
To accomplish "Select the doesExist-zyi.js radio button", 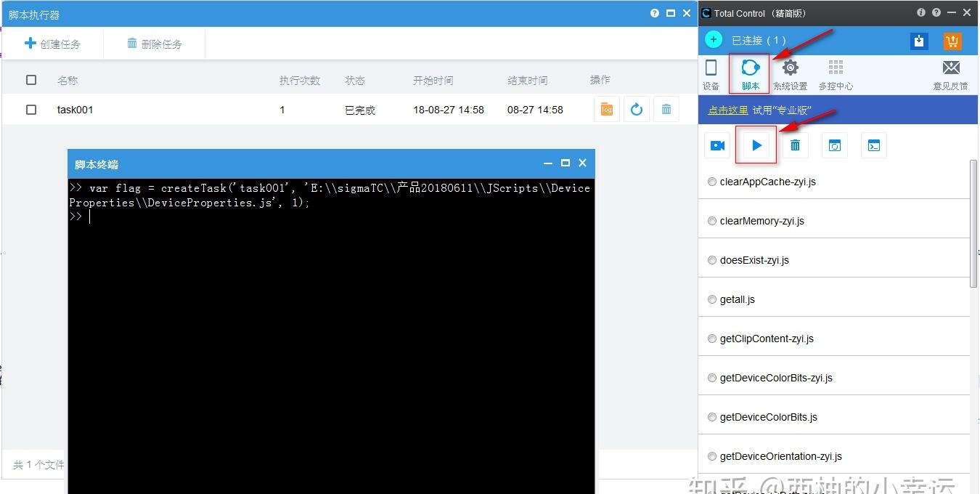I will [x=712, y=260].
